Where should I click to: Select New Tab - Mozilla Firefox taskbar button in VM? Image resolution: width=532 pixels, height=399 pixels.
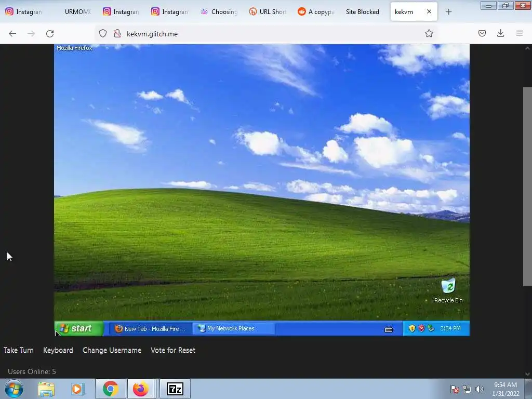click(x=150, y=328)
